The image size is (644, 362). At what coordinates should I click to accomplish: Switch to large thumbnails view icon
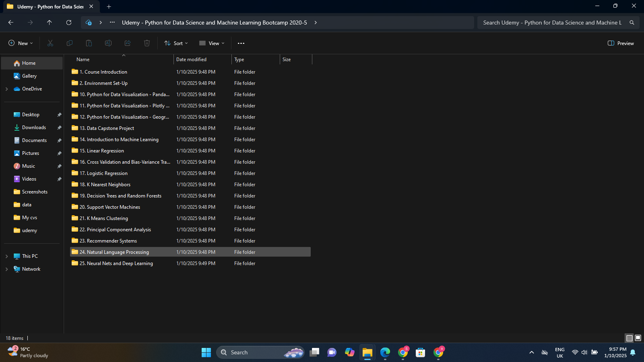pyautogui.click(x=638, y=338)
